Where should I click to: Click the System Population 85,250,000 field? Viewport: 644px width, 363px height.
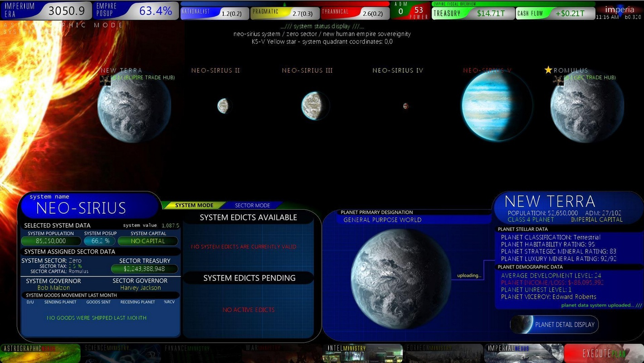pos(51,241)
